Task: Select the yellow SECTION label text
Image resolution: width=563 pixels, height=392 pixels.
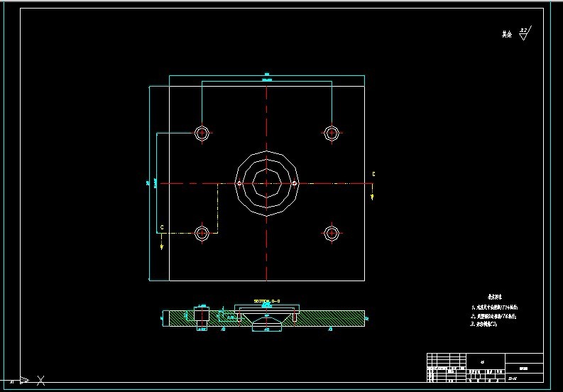Action: click(267, 301)
